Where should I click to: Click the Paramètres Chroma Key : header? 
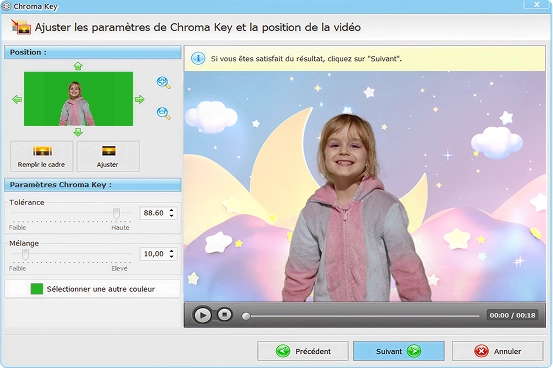click(x=93, y=185)
